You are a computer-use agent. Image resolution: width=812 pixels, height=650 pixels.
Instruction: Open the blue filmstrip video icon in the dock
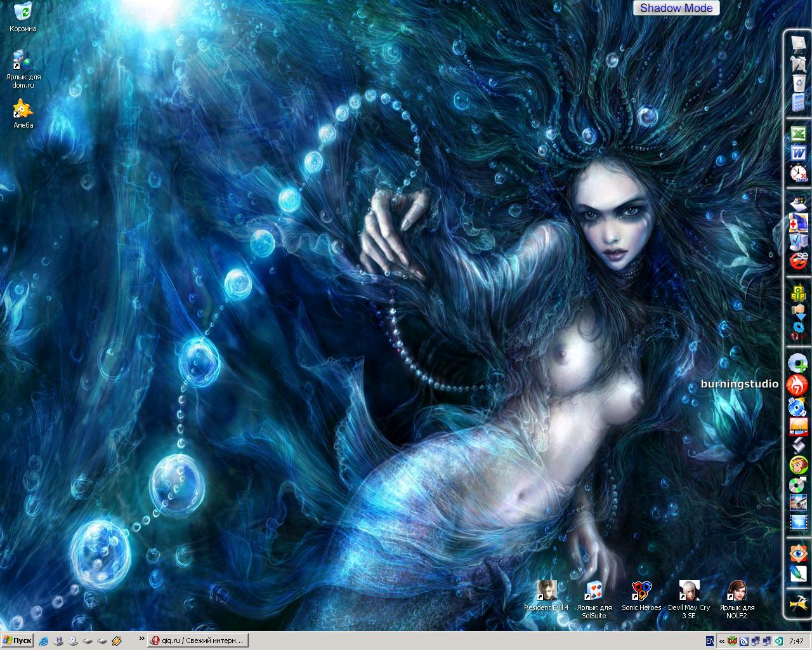798,522
